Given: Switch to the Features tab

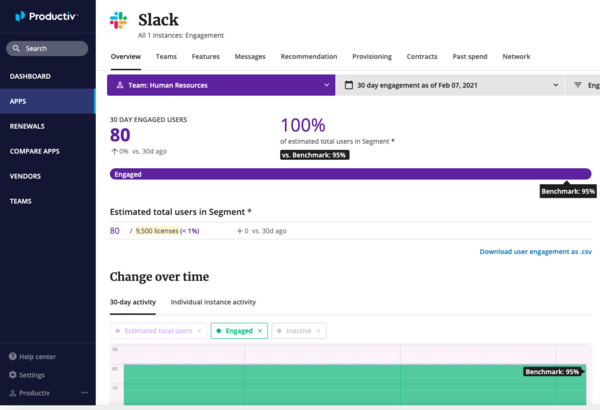Looking at the screenshot, I should point(205,57).
